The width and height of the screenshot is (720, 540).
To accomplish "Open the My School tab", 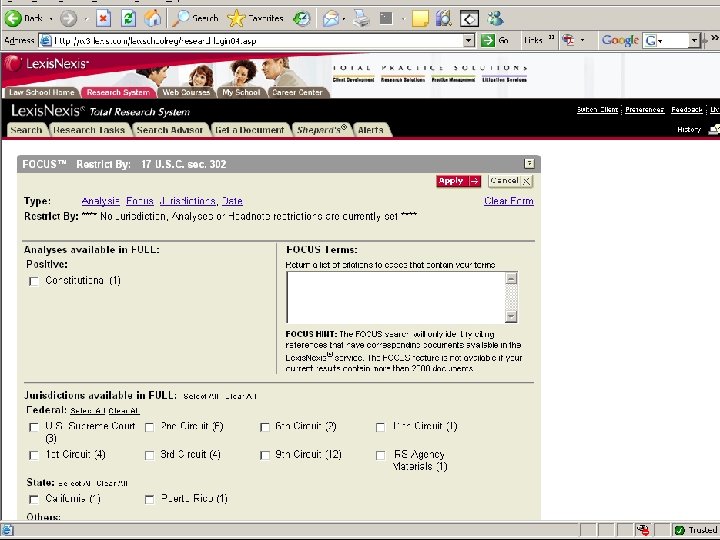I will click(241, 92).
